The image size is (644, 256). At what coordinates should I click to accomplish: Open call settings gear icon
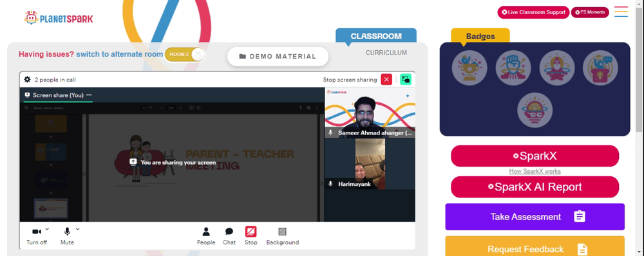[x=28, y=80]
